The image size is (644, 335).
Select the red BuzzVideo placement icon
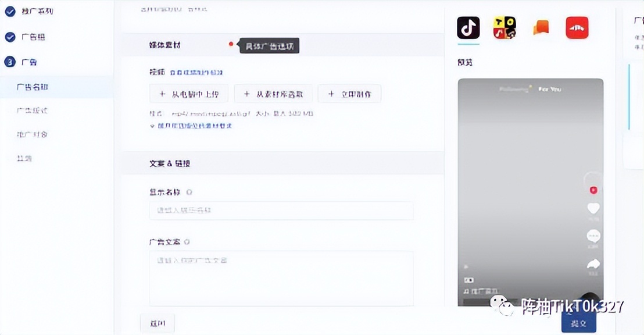tap(576, 27)
